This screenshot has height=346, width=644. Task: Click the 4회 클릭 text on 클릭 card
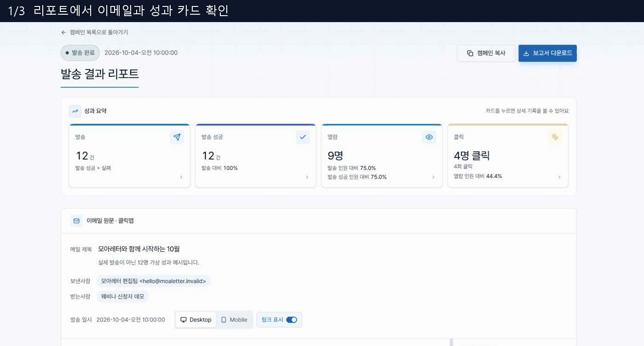tap(463, 167)
